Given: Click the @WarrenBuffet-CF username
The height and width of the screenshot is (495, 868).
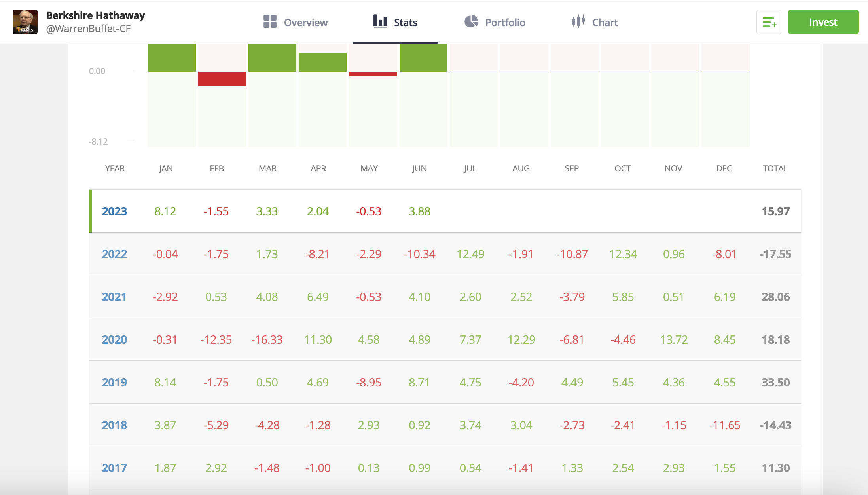Looking at the screenshot, I should (x=88, y=29).
